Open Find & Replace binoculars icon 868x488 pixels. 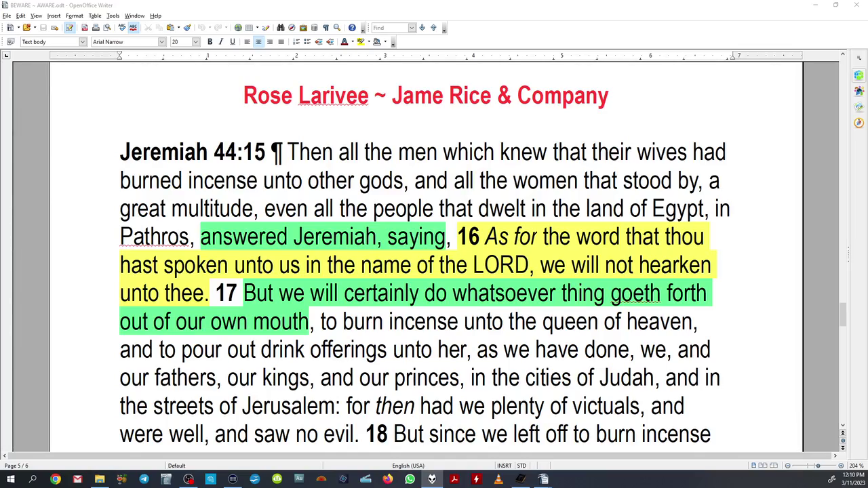281,28
